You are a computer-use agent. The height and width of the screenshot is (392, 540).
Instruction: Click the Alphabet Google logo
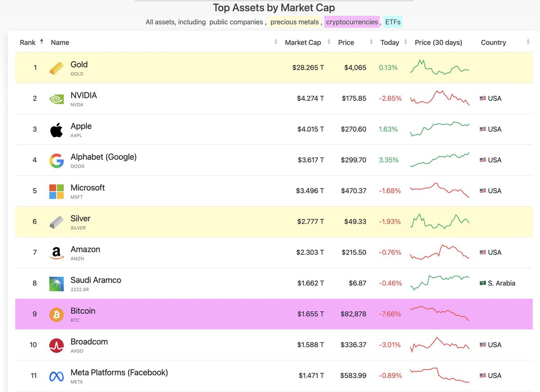pyautogui.click(x=57, y=160)
